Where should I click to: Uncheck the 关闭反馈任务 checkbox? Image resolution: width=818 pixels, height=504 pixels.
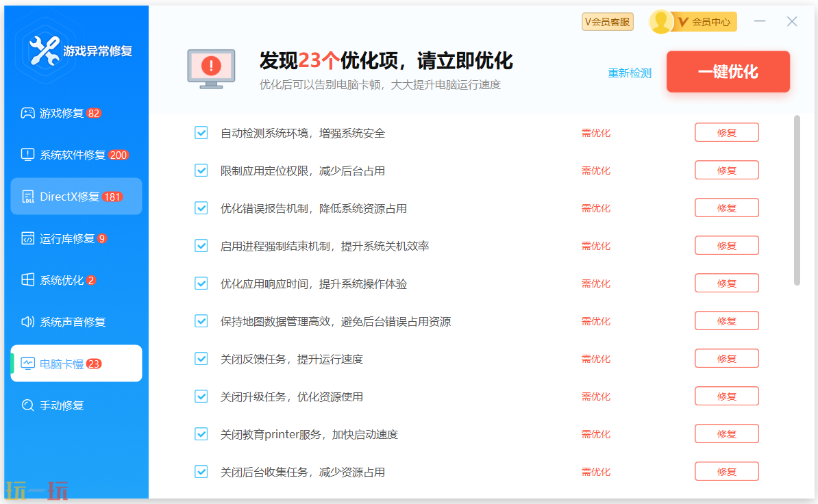tap(201, 358)
